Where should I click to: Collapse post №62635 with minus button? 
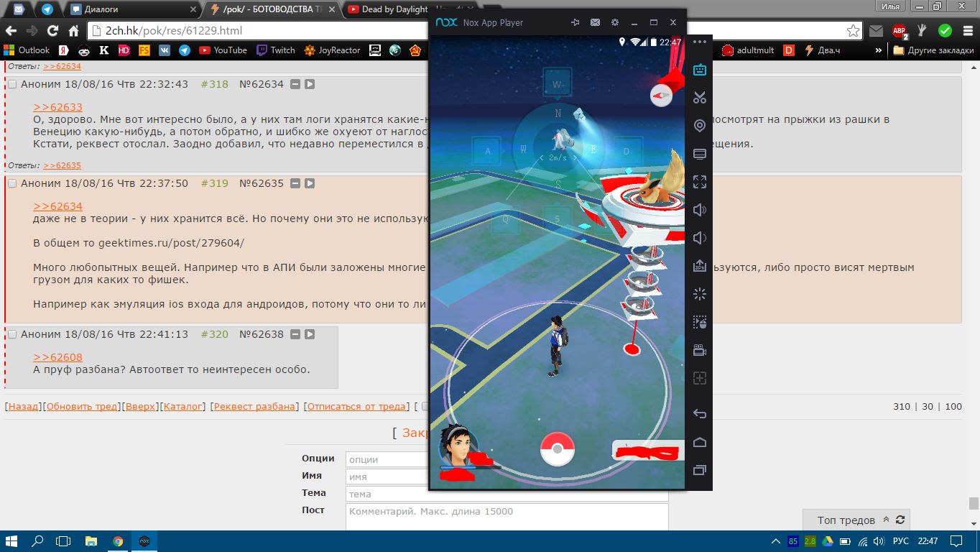295,183
